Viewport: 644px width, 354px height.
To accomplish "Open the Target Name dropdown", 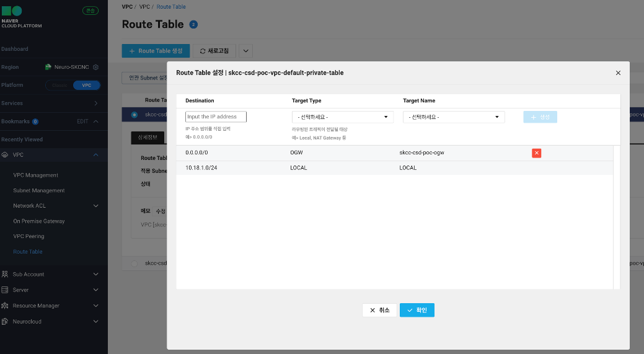I will pos(454,117).
